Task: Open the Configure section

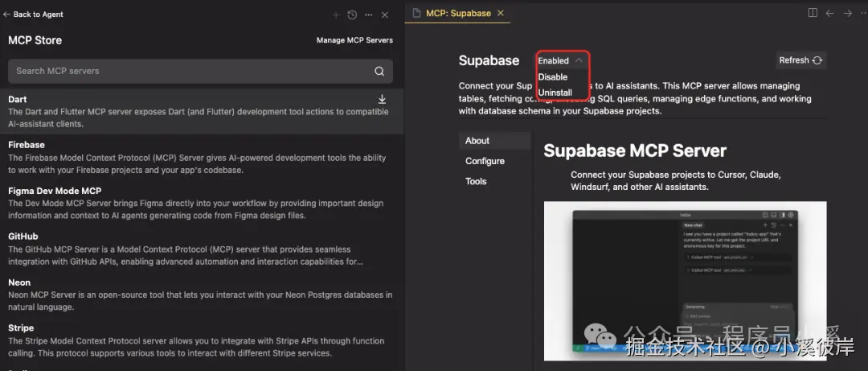Action: (485, 161)
